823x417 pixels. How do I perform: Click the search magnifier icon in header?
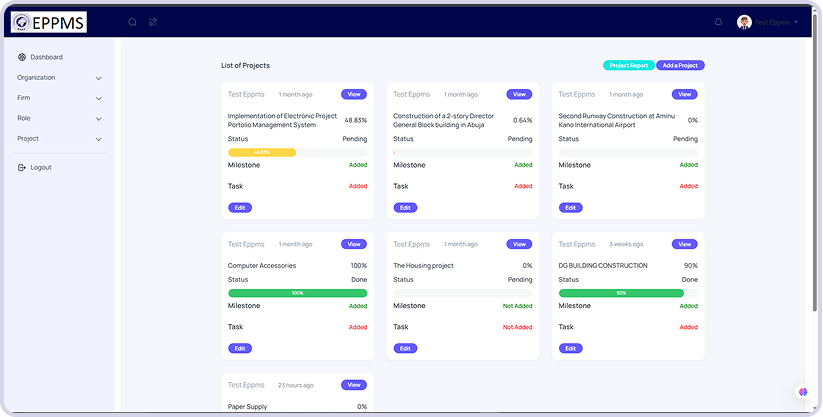(132, 22)
